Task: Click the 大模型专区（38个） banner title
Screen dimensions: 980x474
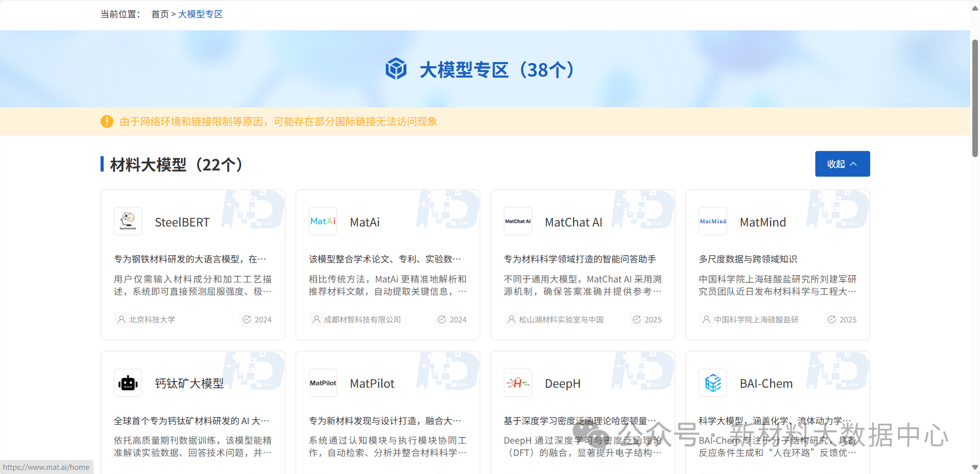Action: point(497,69)
